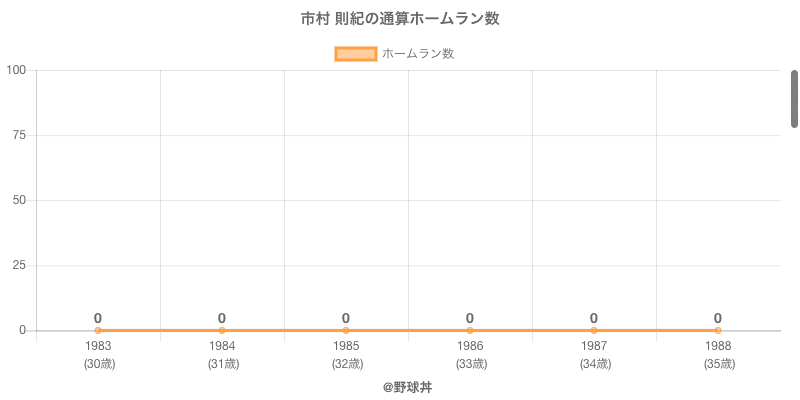This screenshot has height=400, width=800.
Task: Click the 50 y-axis label
Action: pos(19,200)
